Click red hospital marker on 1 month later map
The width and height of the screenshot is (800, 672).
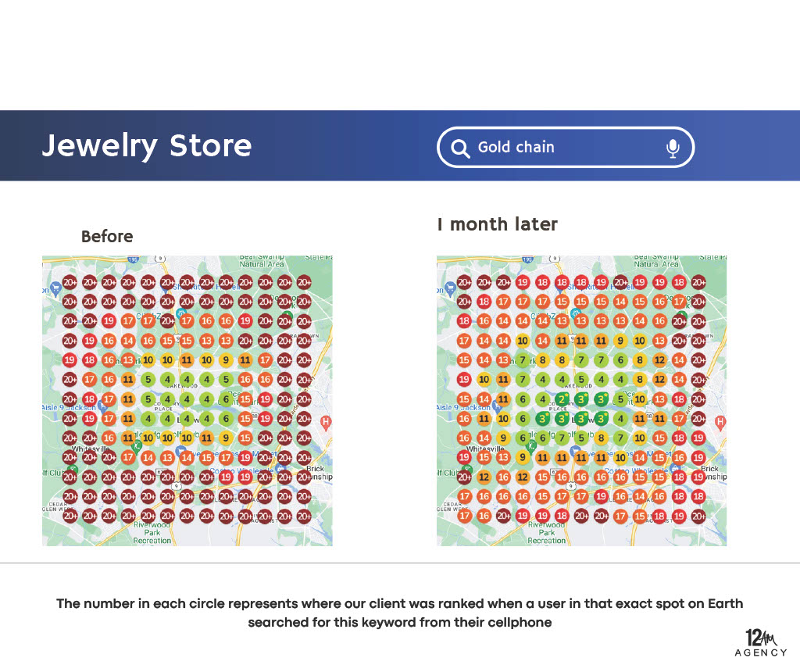click(x=720, y=423)
